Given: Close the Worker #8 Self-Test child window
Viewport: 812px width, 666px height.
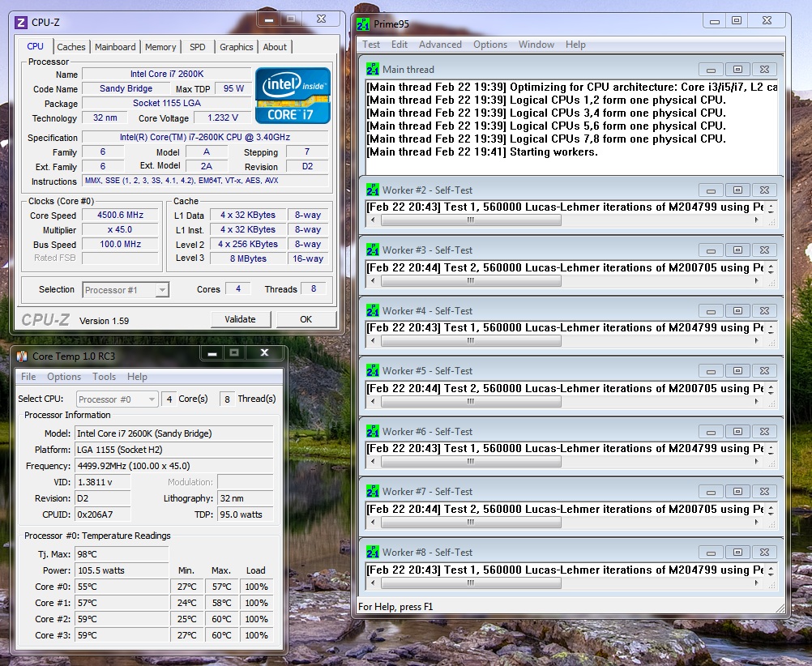Looking at the screenshot, I should pos(764,552).
